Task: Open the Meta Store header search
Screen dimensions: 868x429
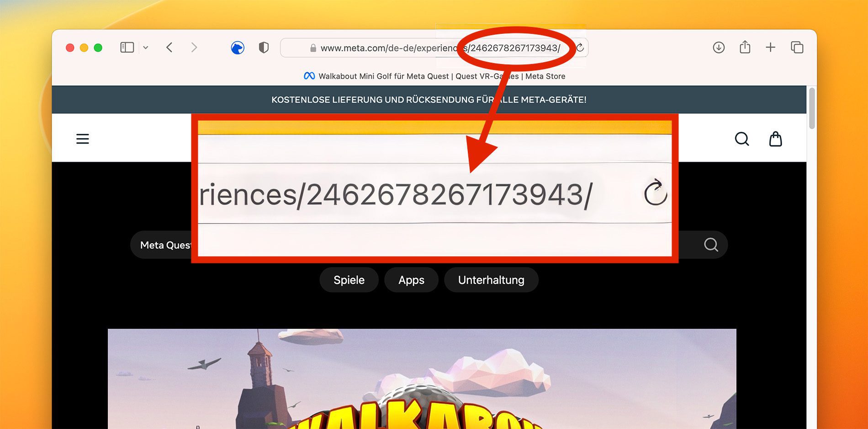Action: coord(742,139)
